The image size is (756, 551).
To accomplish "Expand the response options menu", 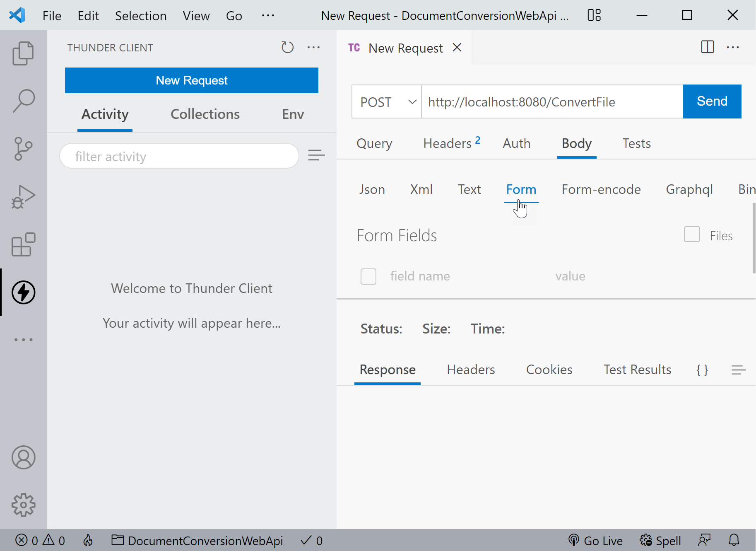I will 738,370.
